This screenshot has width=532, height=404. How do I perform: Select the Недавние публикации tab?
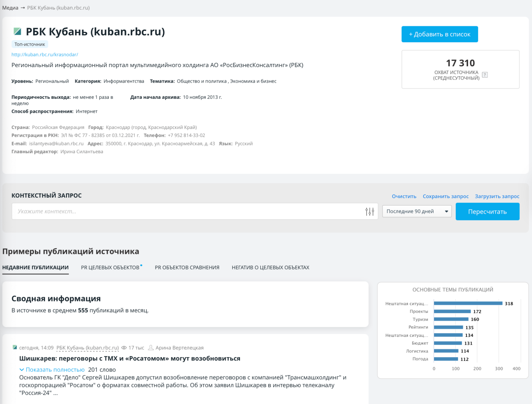click(35, 267)
